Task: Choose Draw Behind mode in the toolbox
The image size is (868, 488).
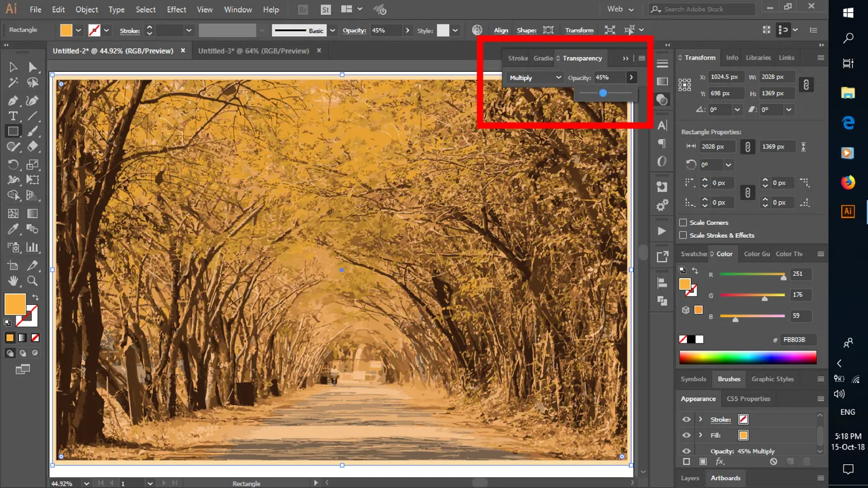Action: [22, 353]
